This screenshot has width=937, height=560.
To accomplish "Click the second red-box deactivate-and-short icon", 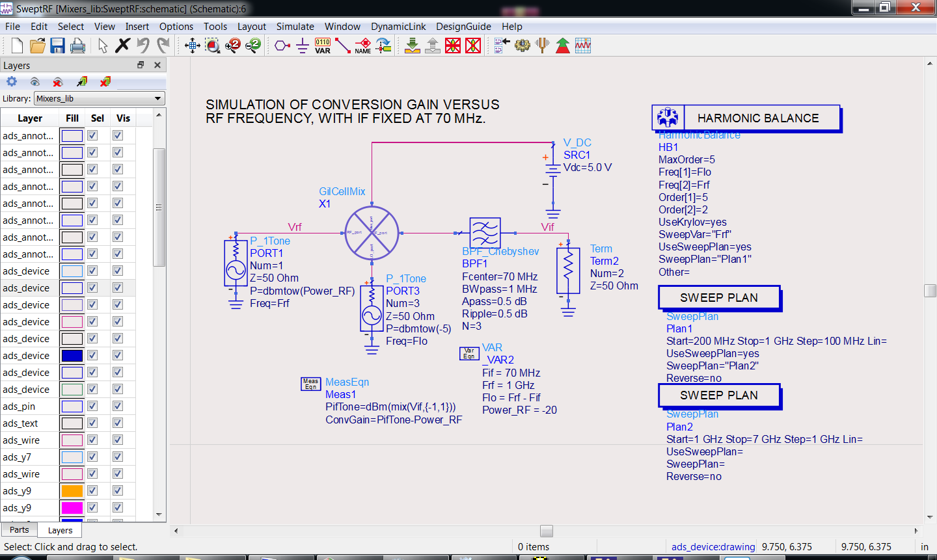I will point(474,46).
